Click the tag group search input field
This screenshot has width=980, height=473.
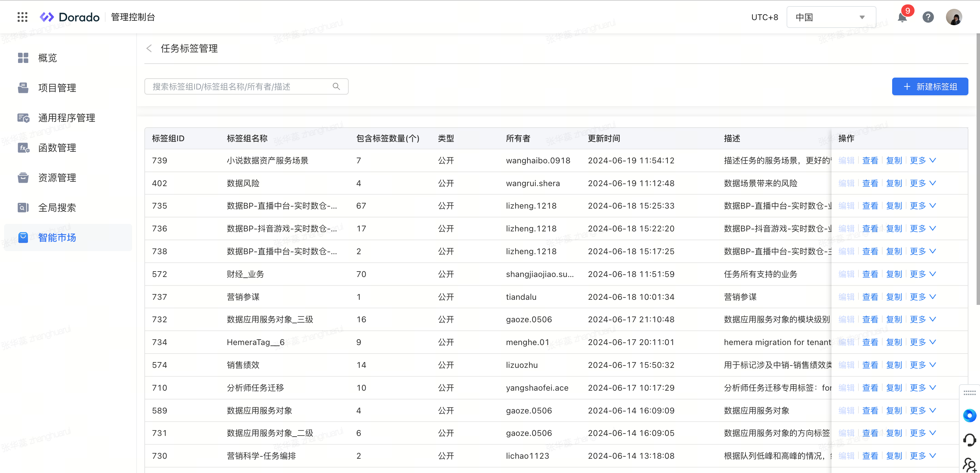pyautogui.click(x=240, y=87)
